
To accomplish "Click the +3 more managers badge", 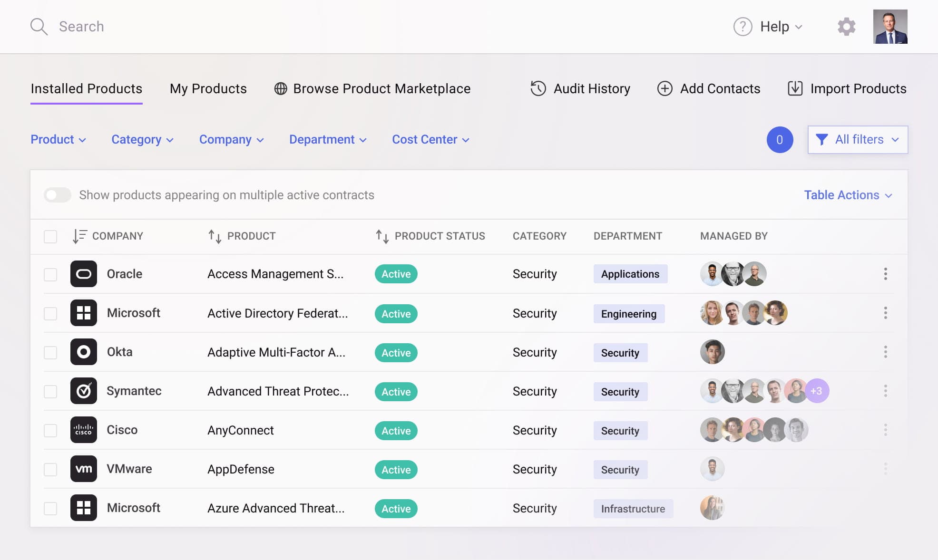I will click(x=817, y=391).
